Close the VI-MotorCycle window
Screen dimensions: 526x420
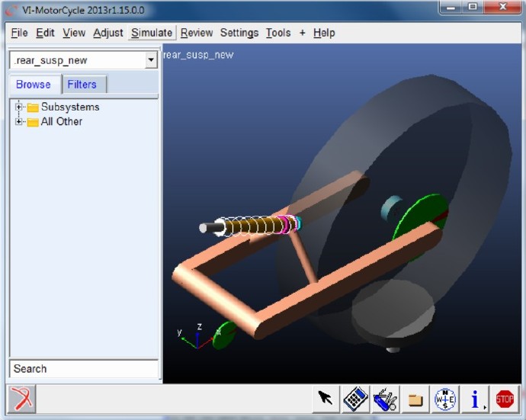pyautogui.click(x=502, y=8)
